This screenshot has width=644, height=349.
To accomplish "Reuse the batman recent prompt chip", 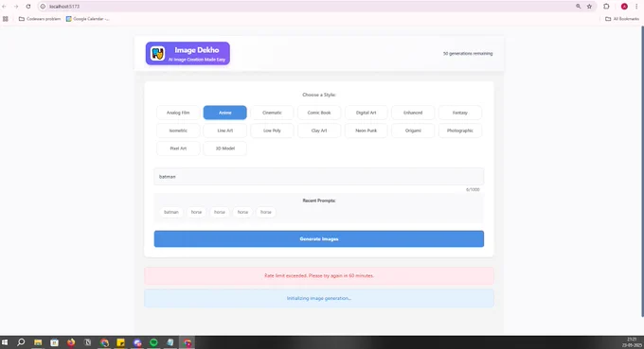I will pyautogui.click(x=171, y=212).
